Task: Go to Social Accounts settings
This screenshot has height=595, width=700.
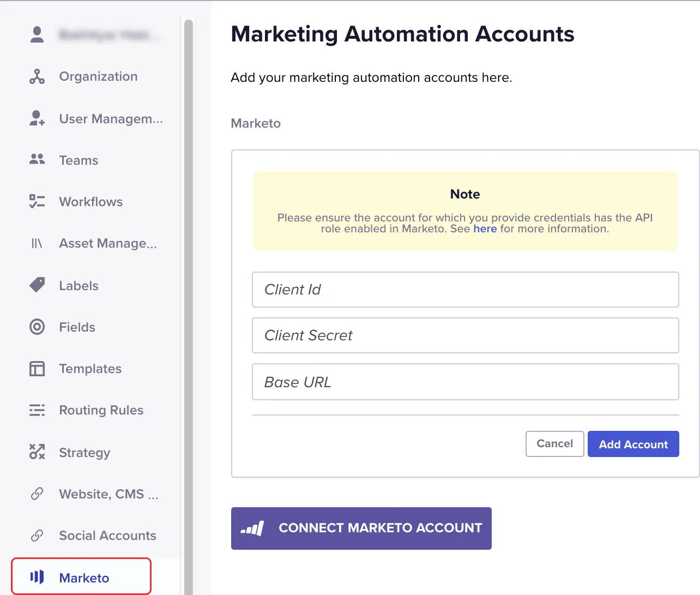Action: pyautogui.click(x=108, y=536)
